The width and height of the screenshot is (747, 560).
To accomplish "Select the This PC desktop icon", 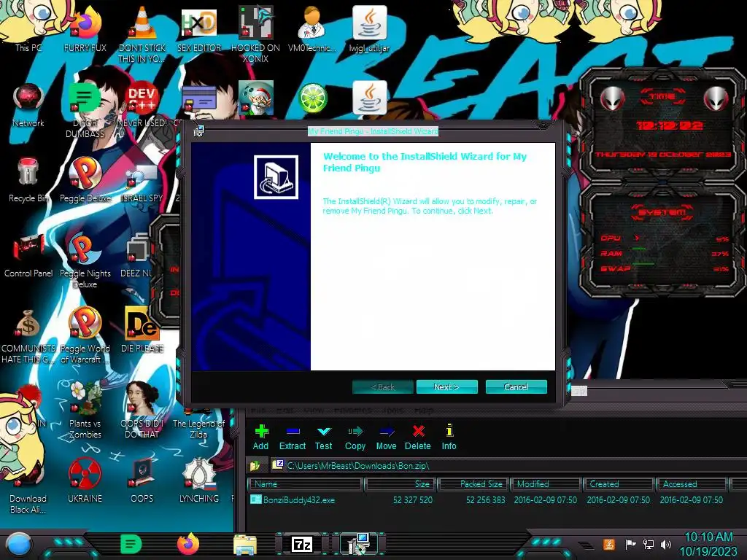I will 28,29.
